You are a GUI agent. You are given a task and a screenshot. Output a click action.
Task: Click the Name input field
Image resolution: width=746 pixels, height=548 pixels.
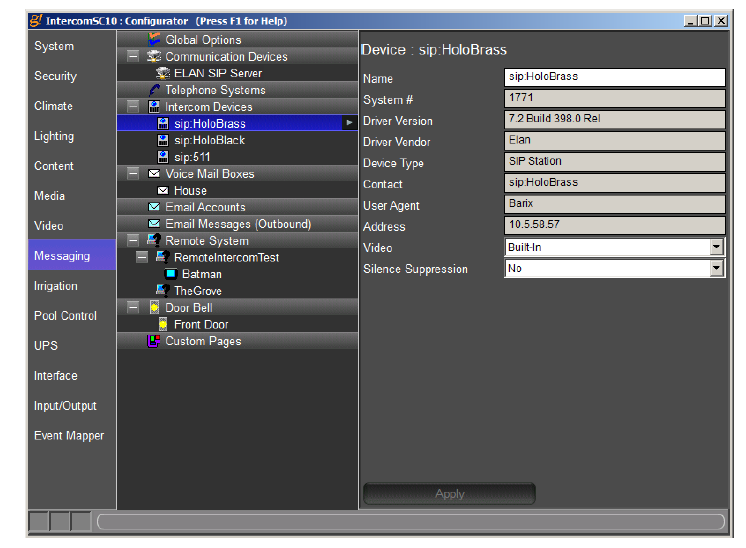click(x=614, y=77)
